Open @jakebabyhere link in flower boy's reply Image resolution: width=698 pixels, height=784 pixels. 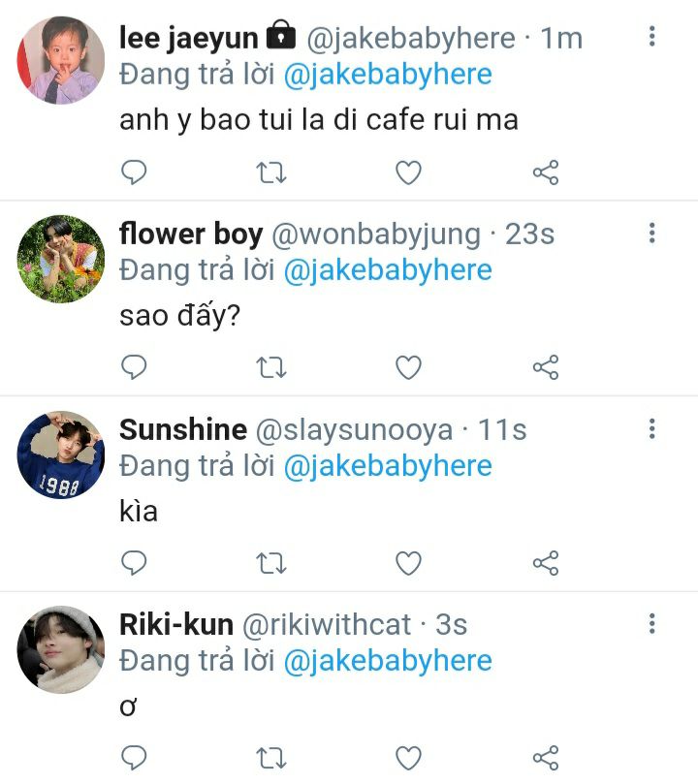pos(388,270)
